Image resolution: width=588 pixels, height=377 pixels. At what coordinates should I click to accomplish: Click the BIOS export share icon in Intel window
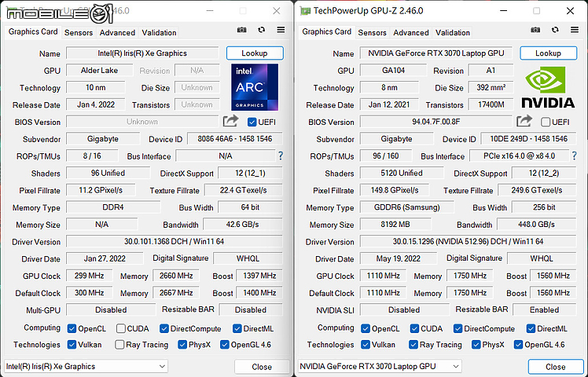point(230,121)
